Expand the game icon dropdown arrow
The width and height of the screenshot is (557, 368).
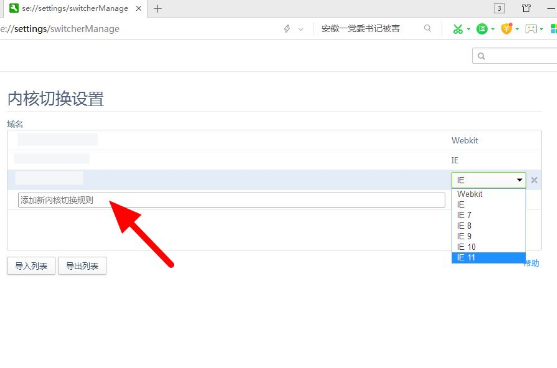point(541,29)
